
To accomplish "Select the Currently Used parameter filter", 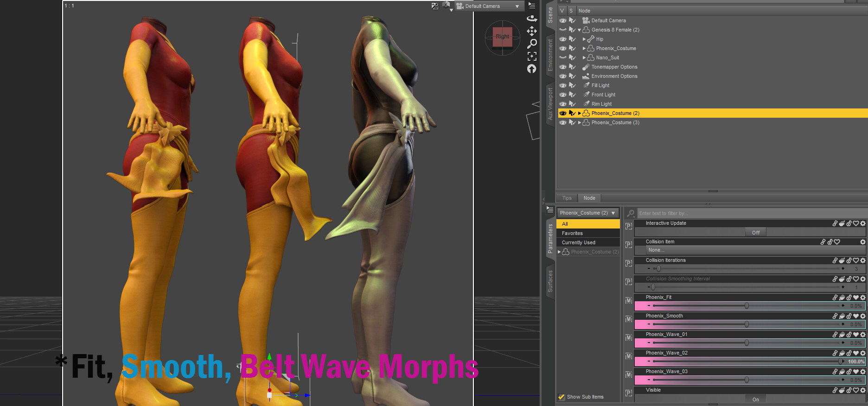I will click(x=588, y=242).
